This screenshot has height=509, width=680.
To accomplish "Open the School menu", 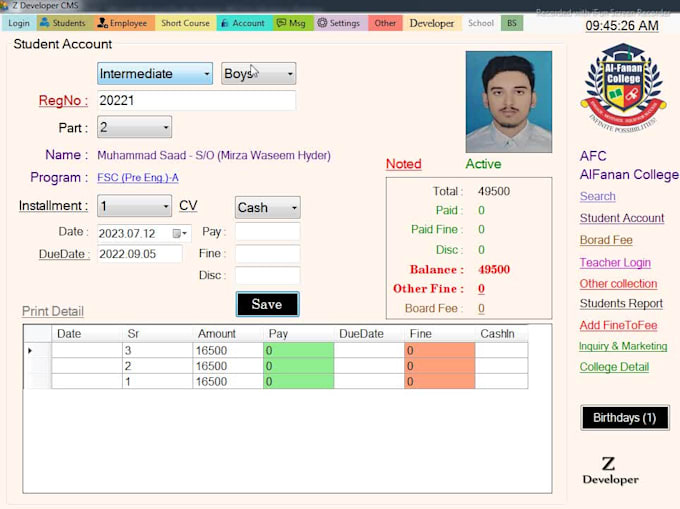I will pos(481,23).
